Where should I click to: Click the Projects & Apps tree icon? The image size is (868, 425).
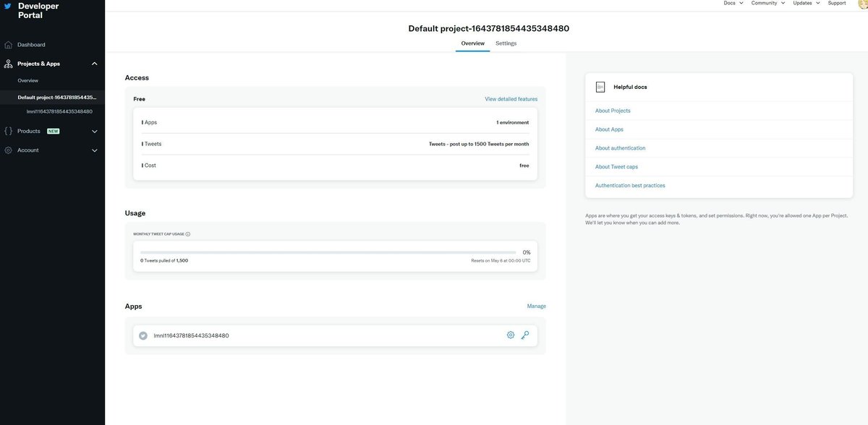tap(9, 64)
